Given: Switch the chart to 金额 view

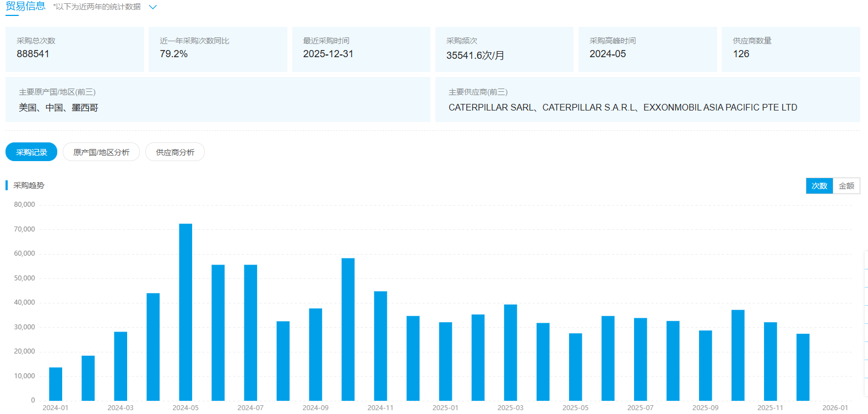Looking at the screenshot, I should pos(846,186).
